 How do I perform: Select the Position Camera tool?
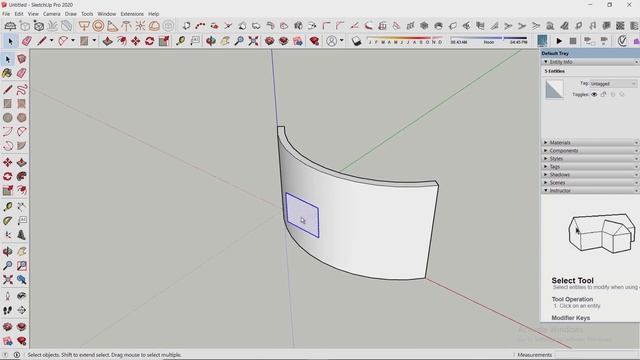[x=7, y=296]
